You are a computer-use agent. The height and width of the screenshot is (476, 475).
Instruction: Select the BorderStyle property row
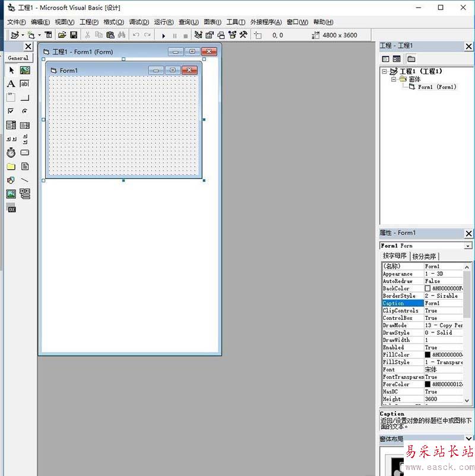tap(423, 296)
